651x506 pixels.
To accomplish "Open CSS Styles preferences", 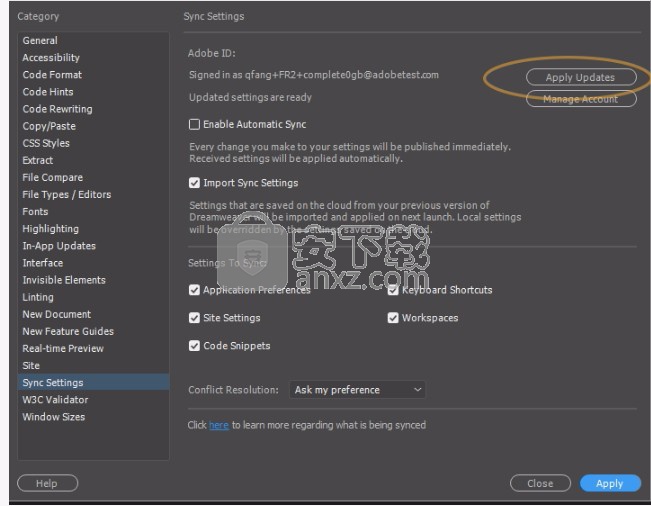I will click(93, 143).
